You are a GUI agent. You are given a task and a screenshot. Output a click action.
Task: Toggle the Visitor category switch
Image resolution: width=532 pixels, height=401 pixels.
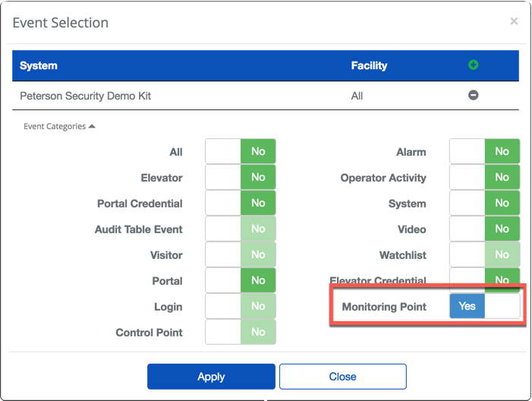pos(241,255)
